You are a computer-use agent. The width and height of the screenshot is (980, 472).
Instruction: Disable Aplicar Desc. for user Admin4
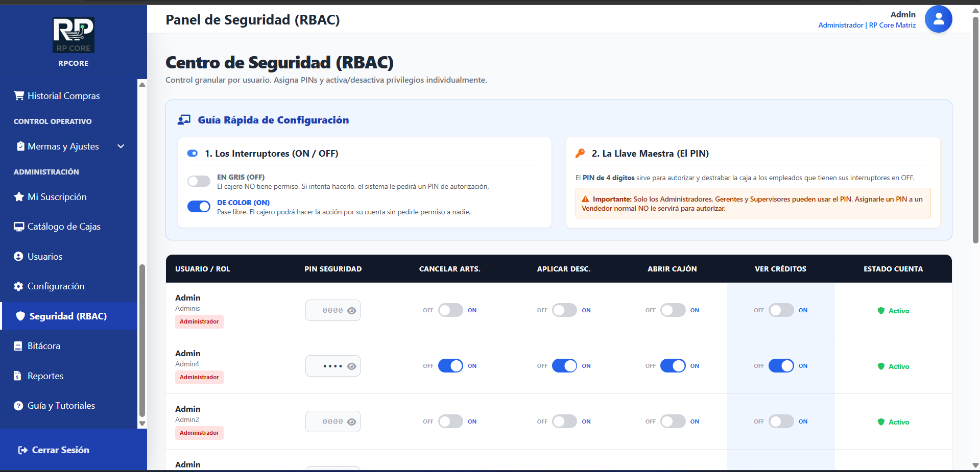564,366
